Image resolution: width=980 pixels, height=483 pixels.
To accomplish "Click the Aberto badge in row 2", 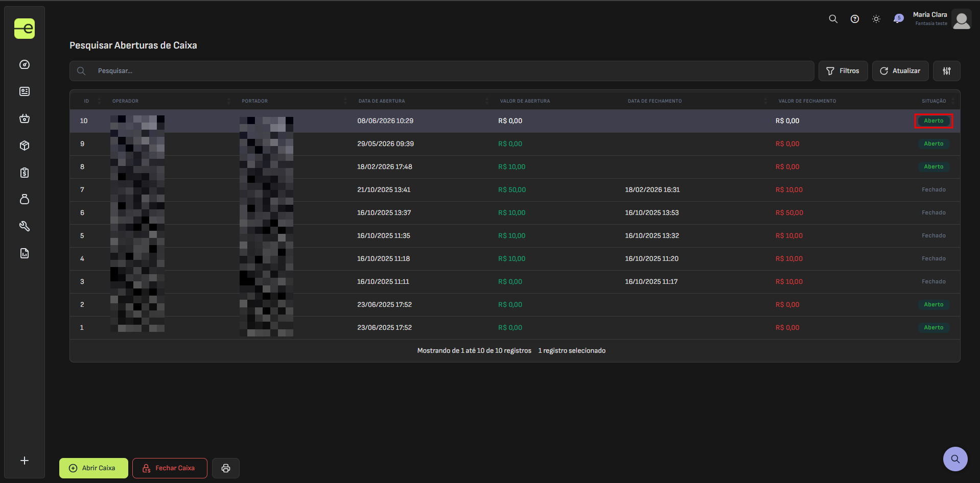I will tap(934, 305).
